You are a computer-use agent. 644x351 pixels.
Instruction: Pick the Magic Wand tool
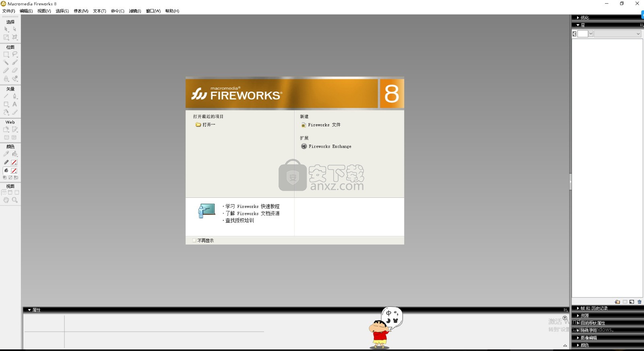pos(6,62)
